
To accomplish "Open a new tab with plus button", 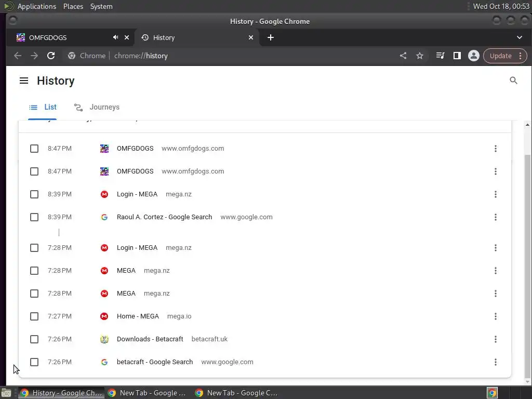I will pos(270,37).
